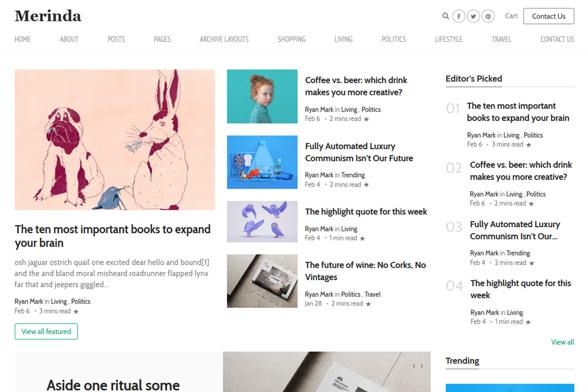Click the previous slide arrow in slider
The image size is (588, 392).
coord(414,366)
